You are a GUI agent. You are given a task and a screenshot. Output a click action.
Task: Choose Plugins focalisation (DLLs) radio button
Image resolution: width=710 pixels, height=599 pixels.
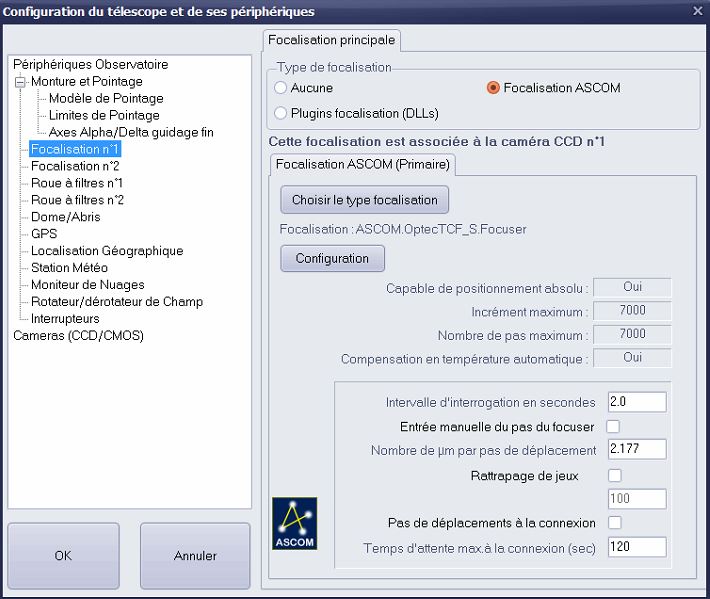(x=281, y=113)
